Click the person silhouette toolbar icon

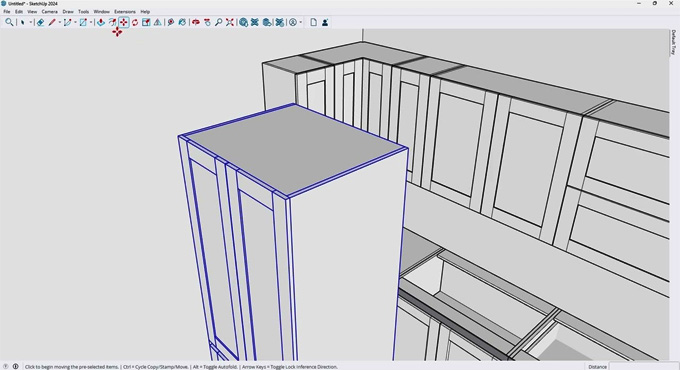pos(325,22)
